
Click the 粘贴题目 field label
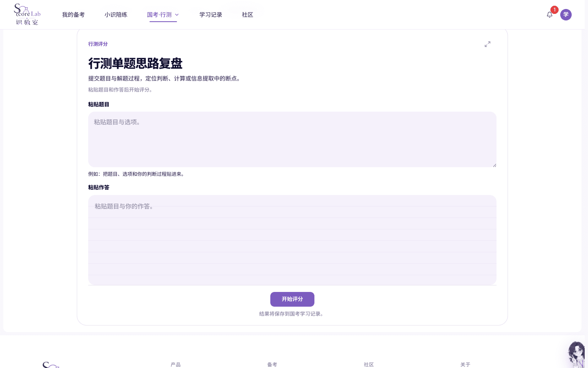[99, 105]
